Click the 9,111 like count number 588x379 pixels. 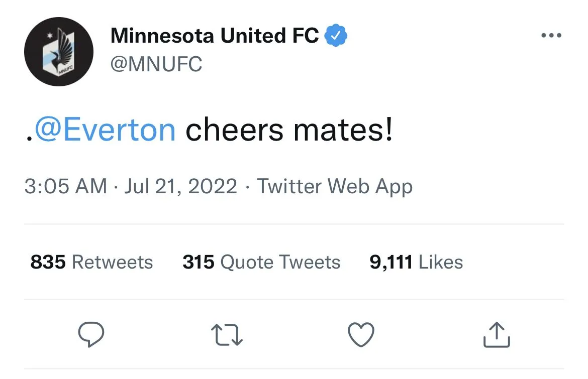tap(391, 262)
